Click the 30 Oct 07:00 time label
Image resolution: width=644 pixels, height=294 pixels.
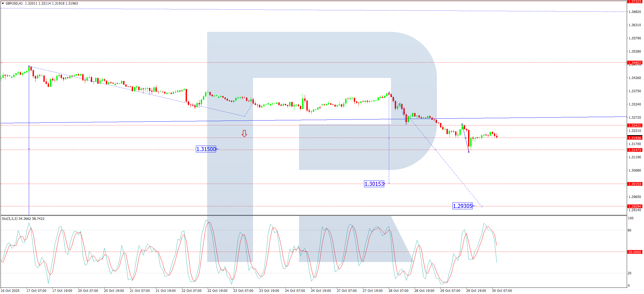pyautogui.click(x=502, y=290)
